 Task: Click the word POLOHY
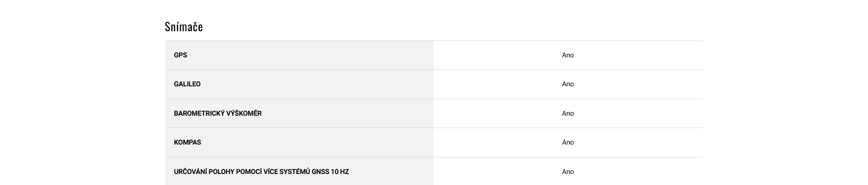click(221, 172)
